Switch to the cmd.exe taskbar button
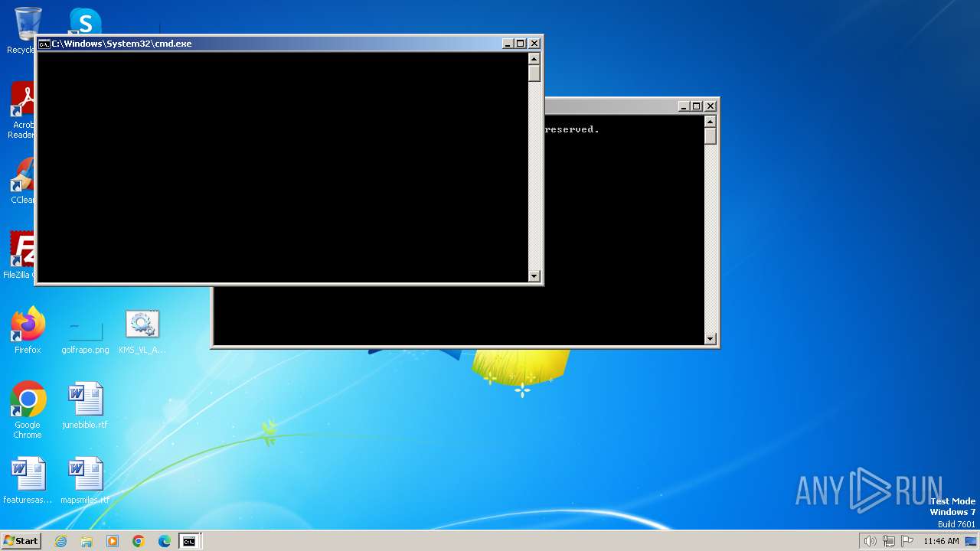980x551 pixels. [189, 541]
